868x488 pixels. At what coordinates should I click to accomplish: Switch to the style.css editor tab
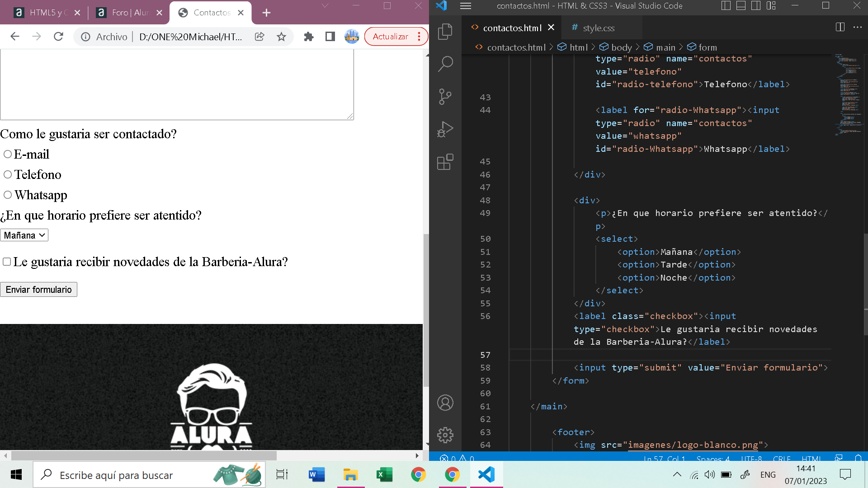point(598,28)
